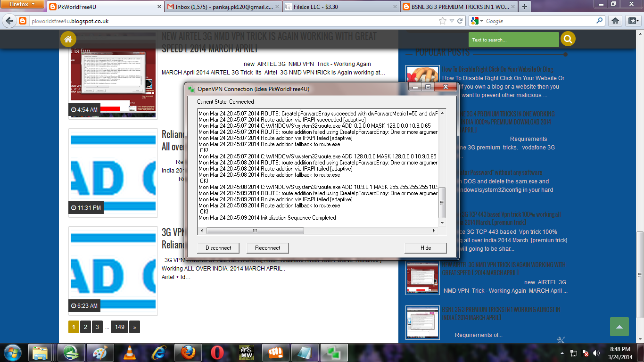
Task: Open BSNL 3G 3 PREMIUM TRICKS popular post
Action: [501, 313]
